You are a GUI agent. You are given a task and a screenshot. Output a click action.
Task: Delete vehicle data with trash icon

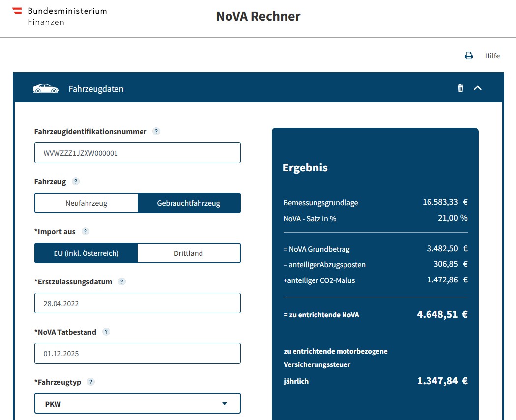[460, 88]
